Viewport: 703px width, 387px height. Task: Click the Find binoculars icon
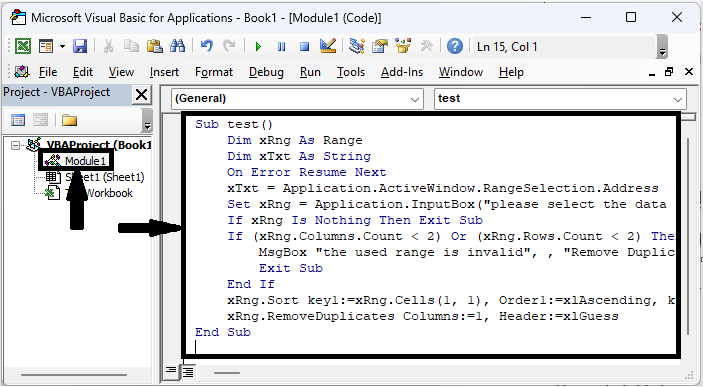(178, 46)
